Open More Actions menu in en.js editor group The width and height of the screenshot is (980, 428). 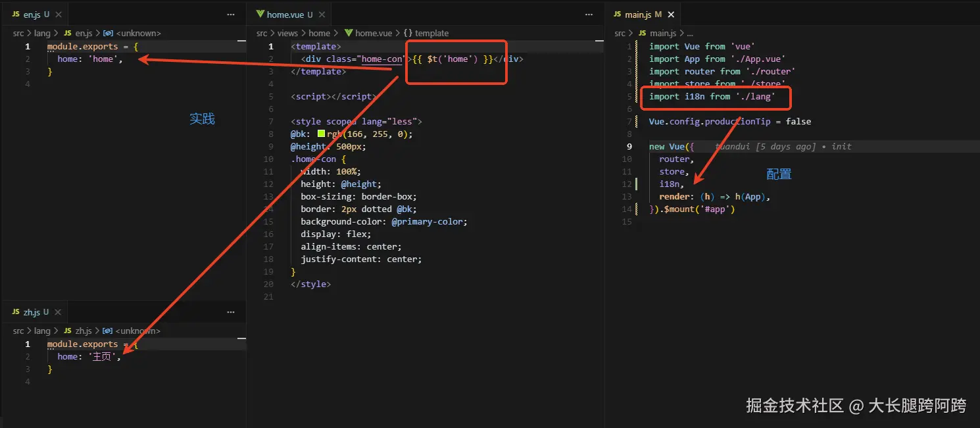[231, 14]
